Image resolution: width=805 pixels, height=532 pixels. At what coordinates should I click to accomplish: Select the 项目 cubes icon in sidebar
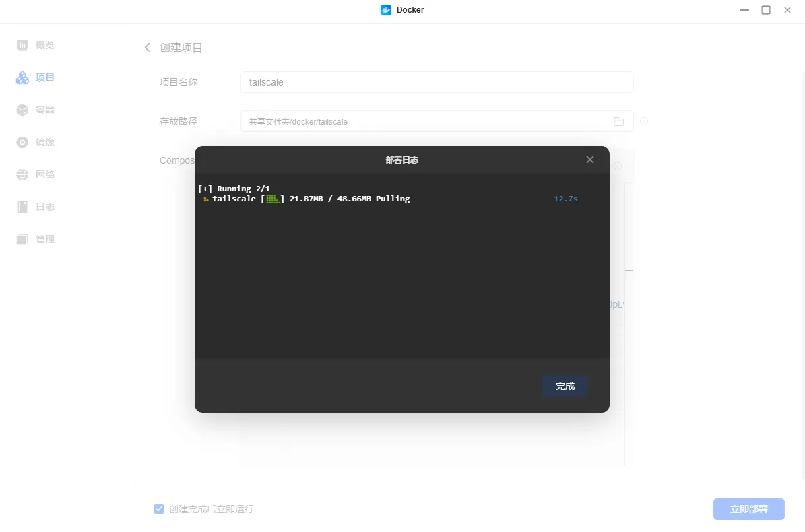tap(22, 78)
